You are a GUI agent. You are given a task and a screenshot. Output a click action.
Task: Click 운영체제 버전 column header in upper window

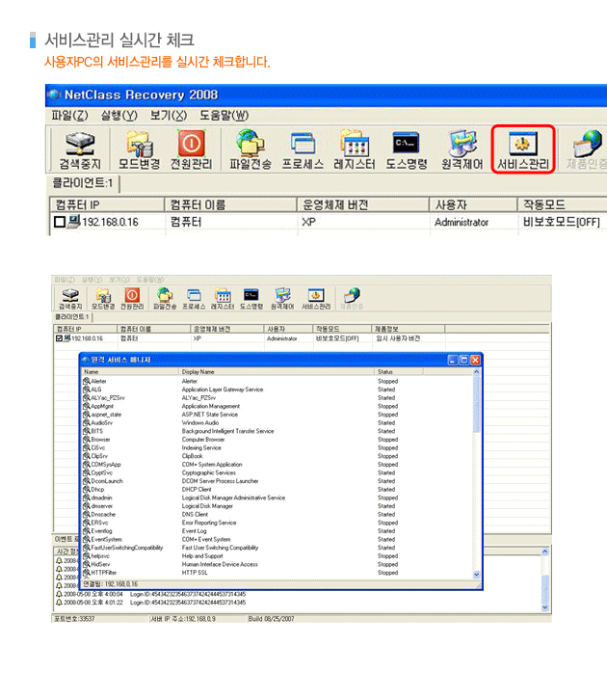tap(363, 205)
